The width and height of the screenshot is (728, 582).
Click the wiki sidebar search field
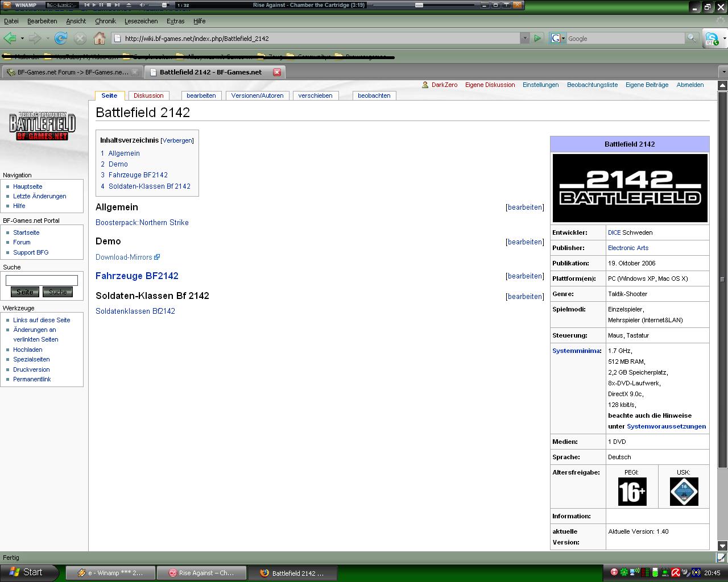click(42, 280)
